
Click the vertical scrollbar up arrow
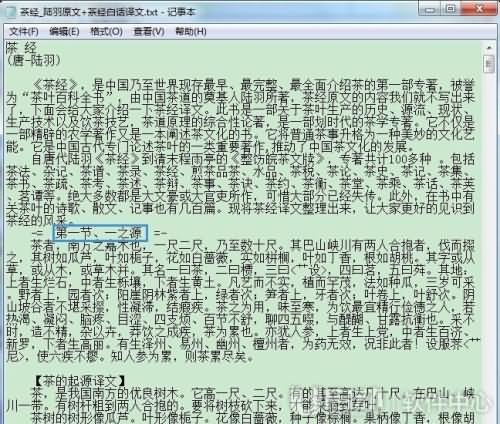(x=489, y=48)
